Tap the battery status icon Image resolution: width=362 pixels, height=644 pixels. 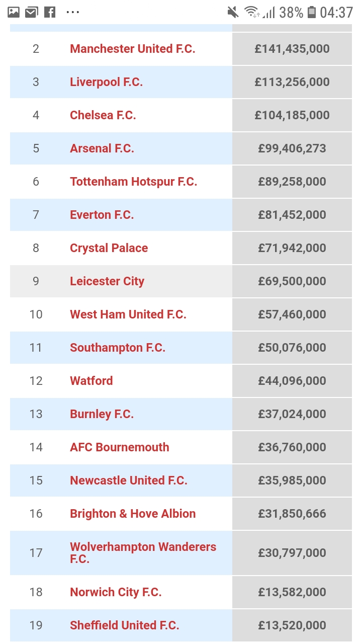(x=312, y=12)
